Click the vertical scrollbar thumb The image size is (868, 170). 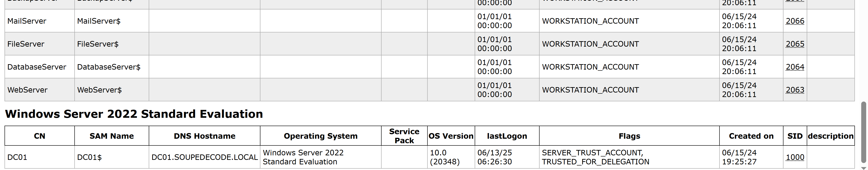click(864, 133)
